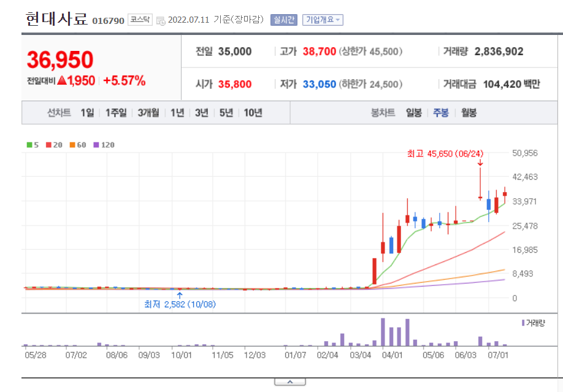Click the 고가 38,700 value
Viewport: 563px width, 392px height.
click(319, 52)
